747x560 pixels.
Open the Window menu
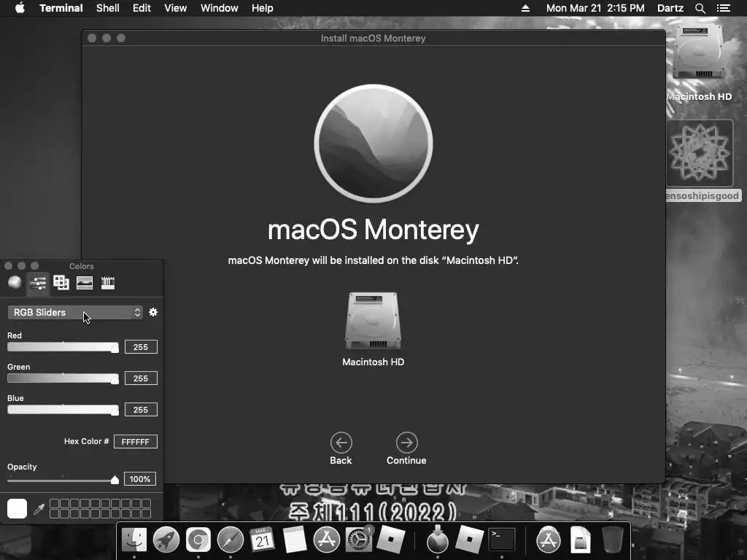tap(219, 8)
